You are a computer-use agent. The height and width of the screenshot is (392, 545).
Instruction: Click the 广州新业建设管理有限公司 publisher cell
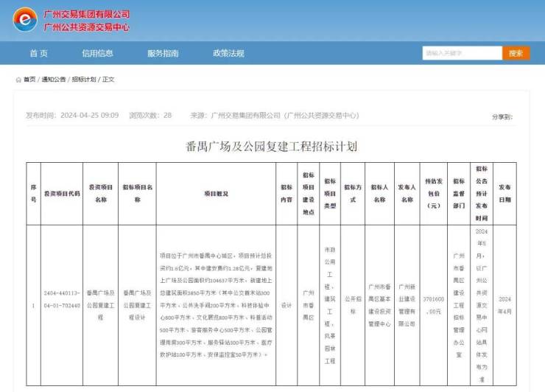pyautogui.click(x=407, y=301)
